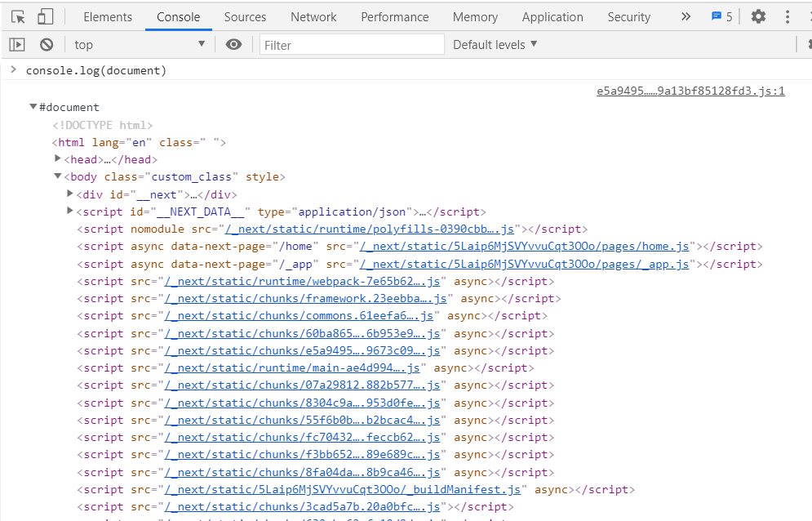Image resolution: width=812 pixels, height=521 pixels.
Task: Expand the div __next element
Action: click(70, 194)
